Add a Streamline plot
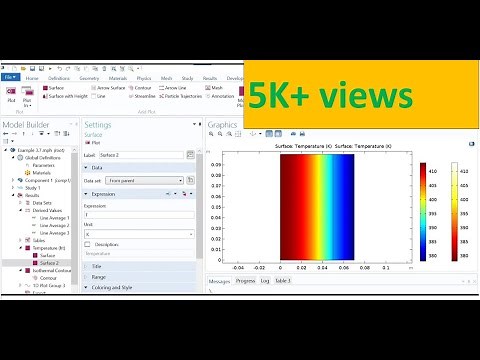 (142, 96)
